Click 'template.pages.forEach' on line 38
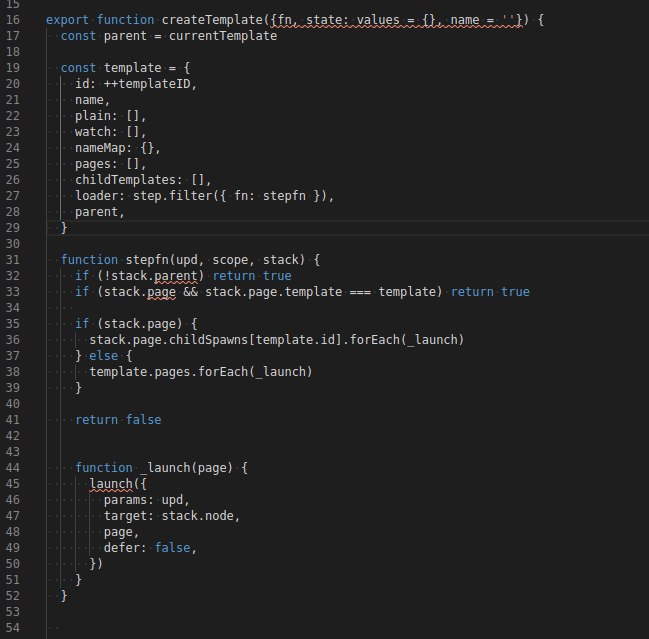This screenshot has height=639, width=649. pyautogui.click(x=168, y=372)
